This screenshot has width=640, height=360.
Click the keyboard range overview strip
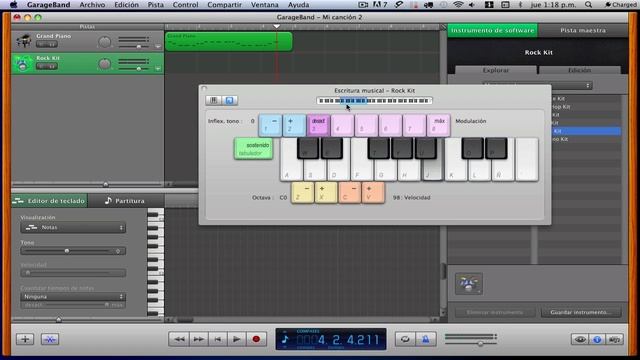pyautogui.click(x=374, y=100)
